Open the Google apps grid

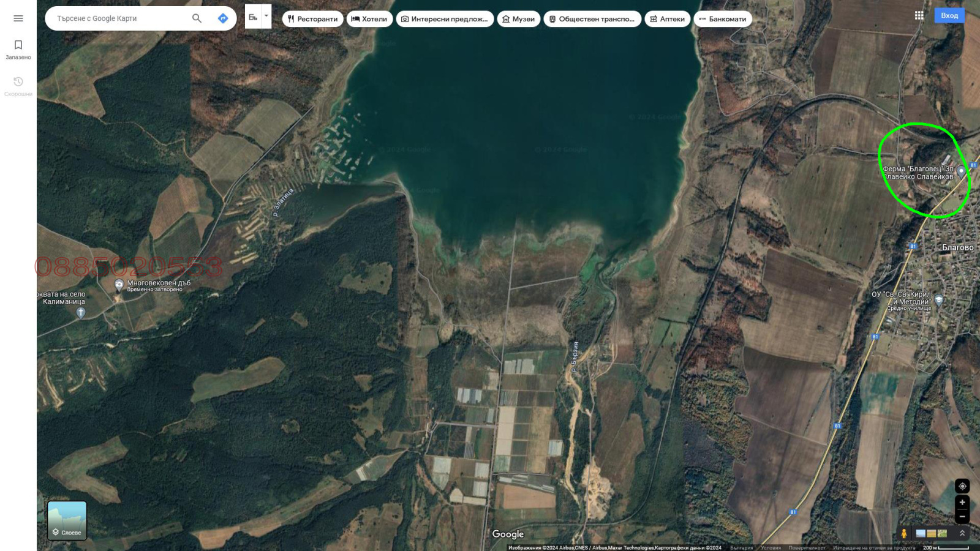point(919,15)
